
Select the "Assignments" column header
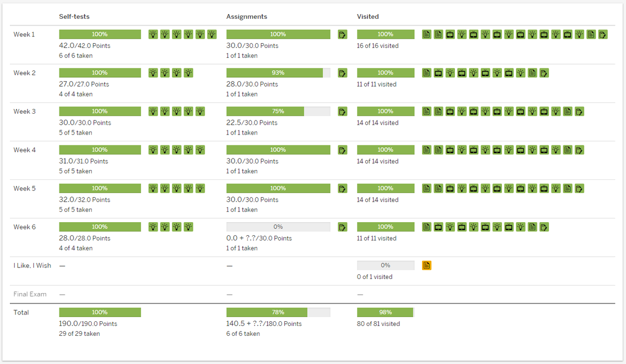point(247,17)
